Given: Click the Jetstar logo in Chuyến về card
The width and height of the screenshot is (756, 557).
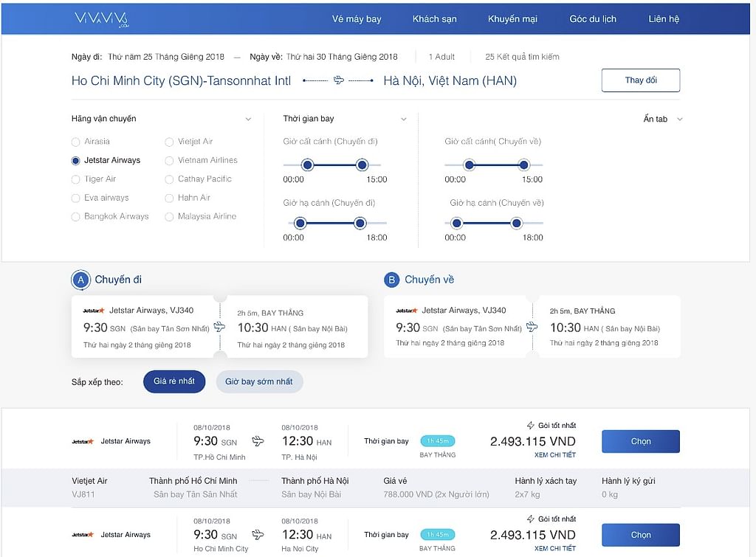Looking at the screenshot, I should point(407,311).
